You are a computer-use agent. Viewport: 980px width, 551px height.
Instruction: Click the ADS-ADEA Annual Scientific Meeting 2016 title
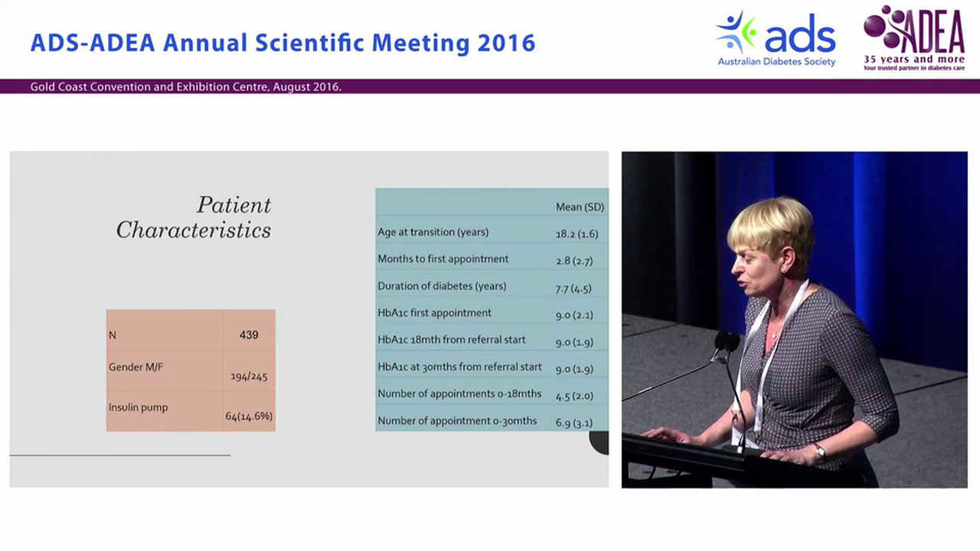click(283, 43)
